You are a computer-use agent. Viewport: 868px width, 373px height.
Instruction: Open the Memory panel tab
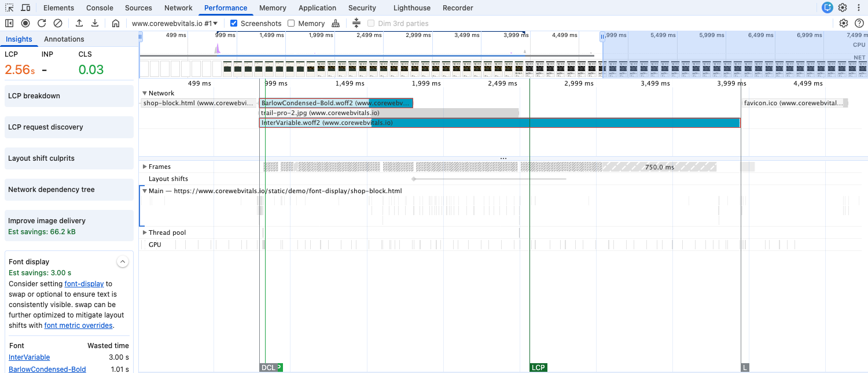[273, 8]
